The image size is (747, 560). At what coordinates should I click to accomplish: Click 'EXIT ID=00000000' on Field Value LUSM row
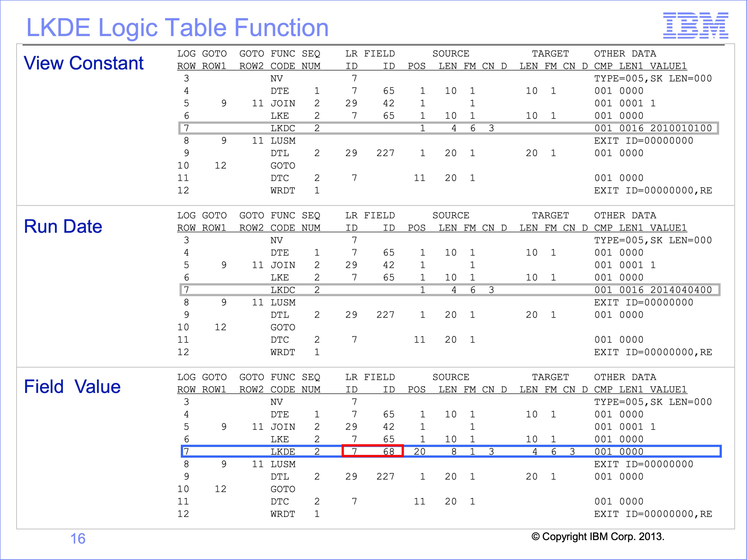[x=644, y=464]
